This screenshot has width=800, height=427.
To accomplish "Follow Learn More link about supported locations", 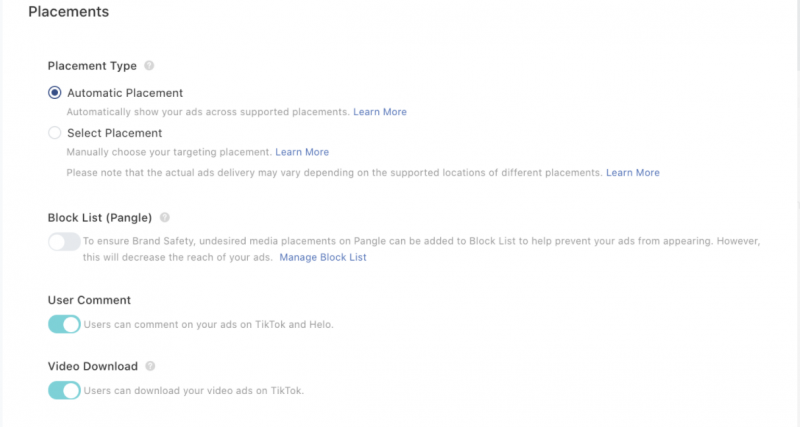I will (x=633, y=172).
